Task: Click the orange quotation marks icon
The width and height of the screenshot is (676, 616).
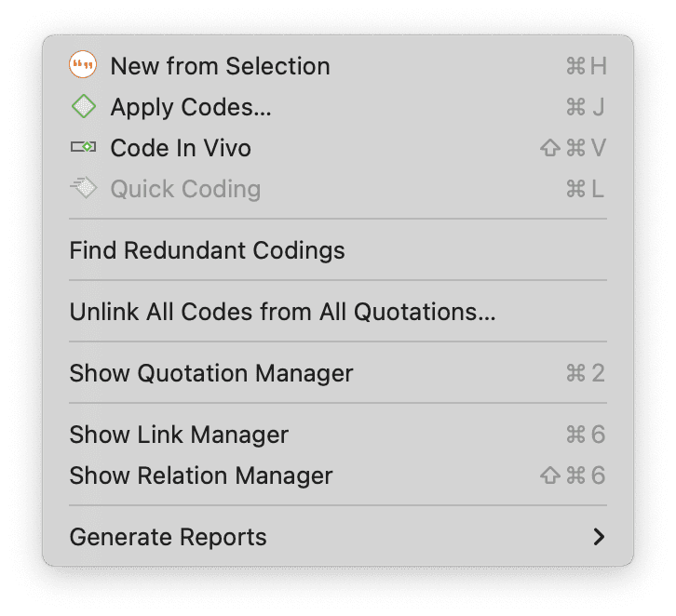Action: pyautogui.click(x=83, y=64)
